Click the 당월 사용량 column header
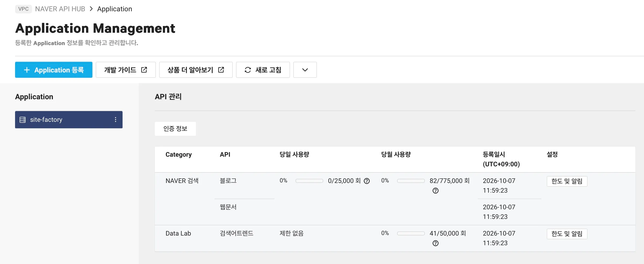 [x=396, y=155]
